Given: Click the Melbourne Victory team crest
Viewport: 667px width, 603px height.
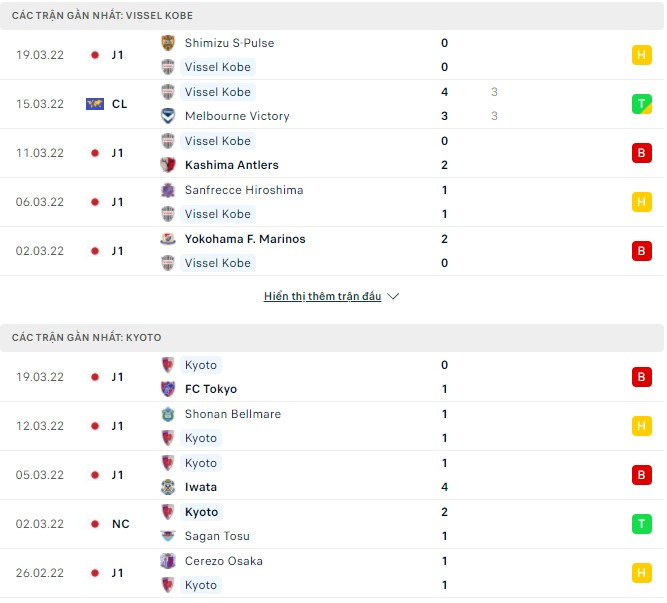Looking at the screenshot, I should [168, 116].
